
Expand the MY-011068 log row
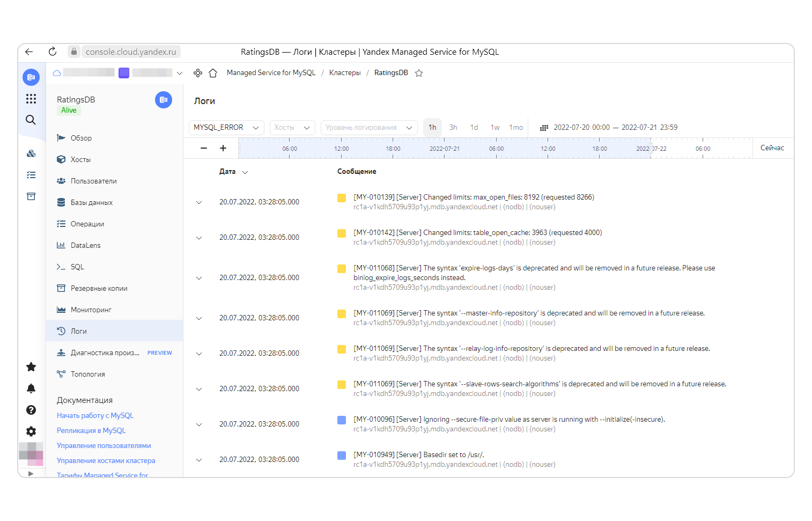199,278
